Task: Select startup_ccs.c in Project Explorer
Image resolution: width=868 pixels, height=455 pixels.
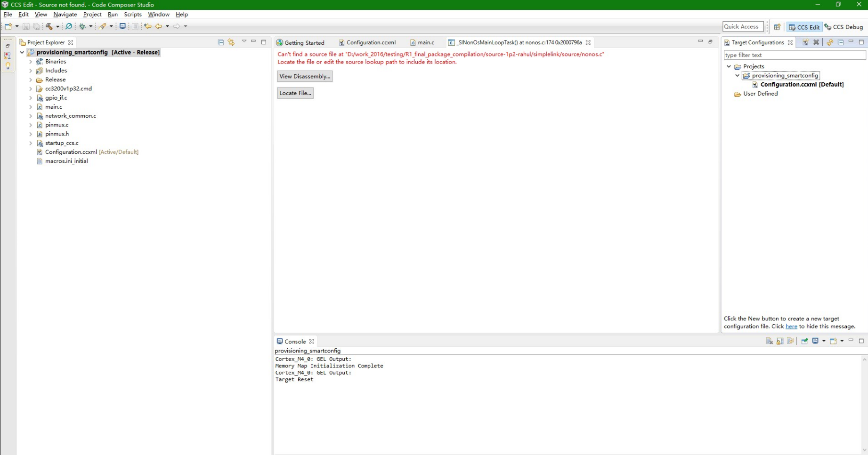Action: click(x=62, y=143)
